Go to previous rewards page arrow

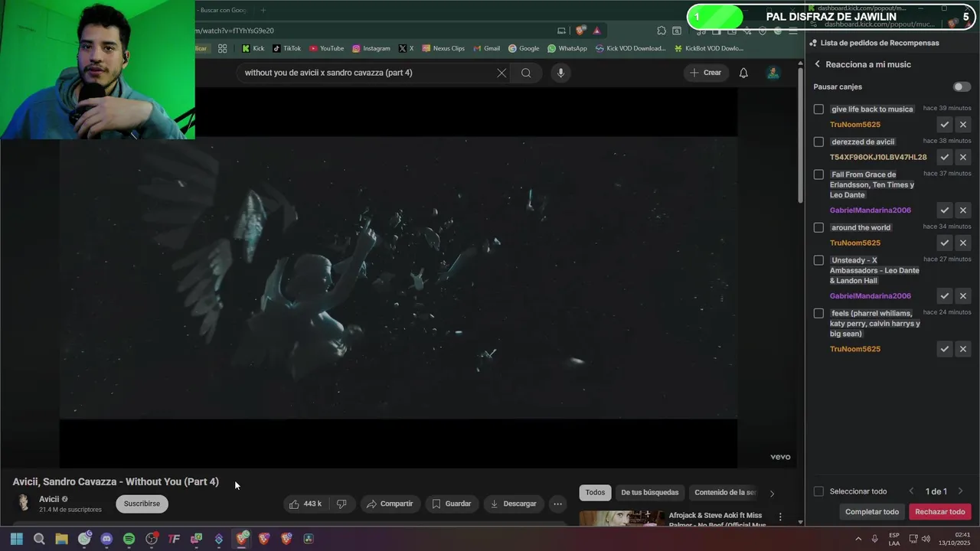(911, 491)
